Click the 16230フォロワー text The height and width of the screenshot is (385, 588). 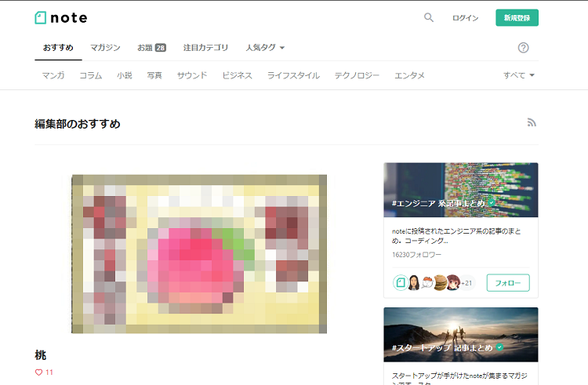coord(416,255)
